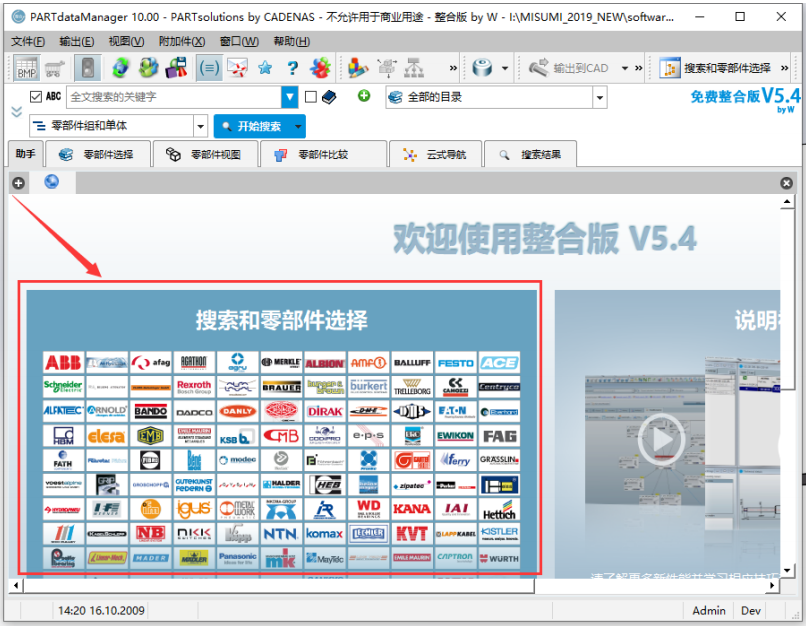Screen dimensions: 806x626
Task: Click the favorites star icon
Action: tap(263, 69)
